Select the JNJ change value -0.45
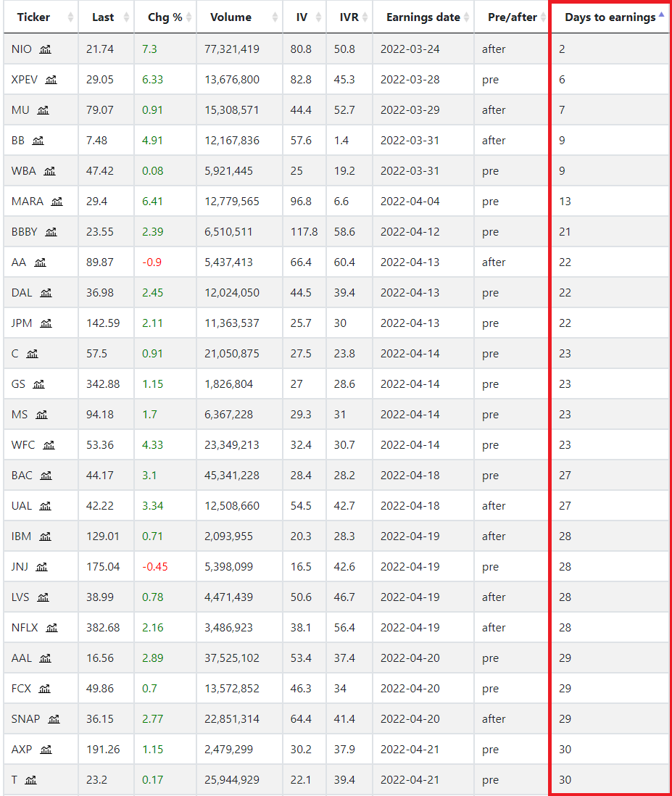 point(155,567)
